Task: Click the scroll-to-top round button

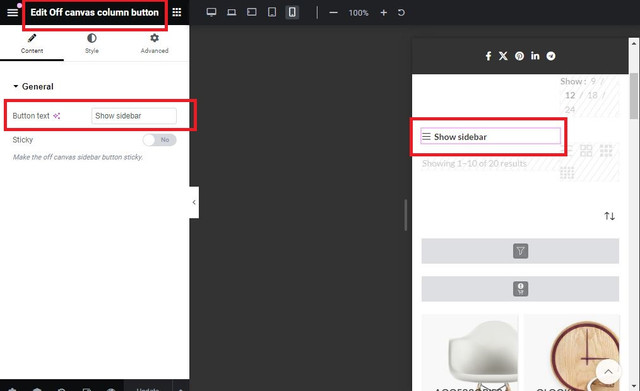Action: [x=608, y=372]
